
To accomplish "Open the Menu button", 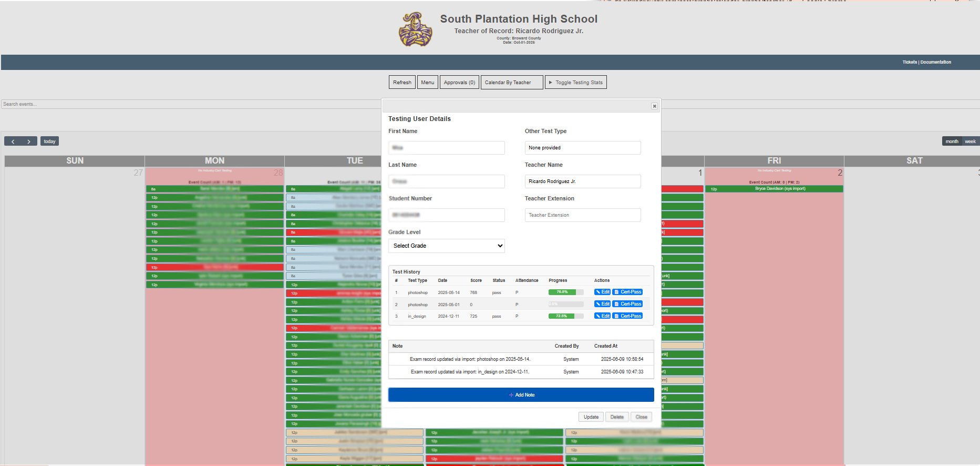I will point(427,83).
